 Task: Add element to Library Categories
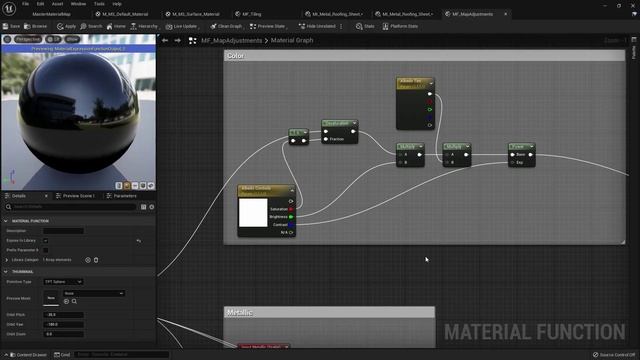click(x=88, y=260)
